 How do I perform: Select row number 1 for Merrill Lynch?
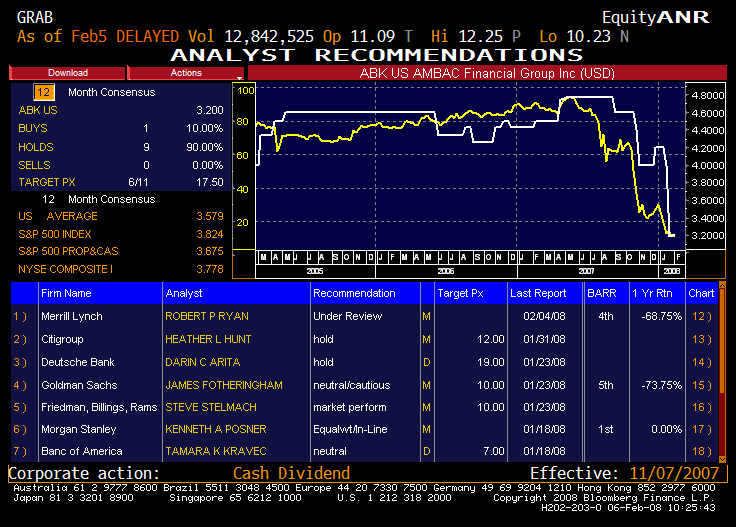pyautogui.click(x=20, y=316)
